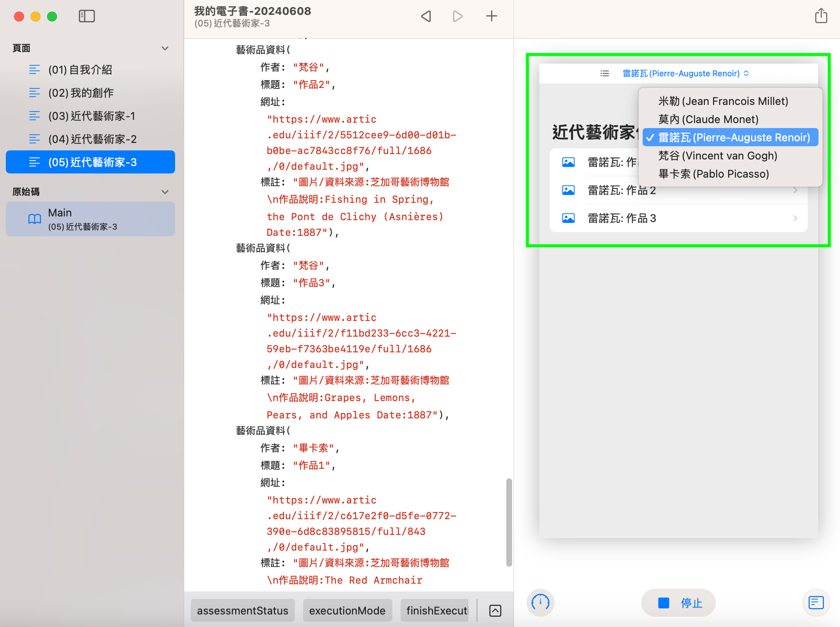This screenshot has width=840, height=627.
Task: Open the console output icon
Action: coord(816,603)
